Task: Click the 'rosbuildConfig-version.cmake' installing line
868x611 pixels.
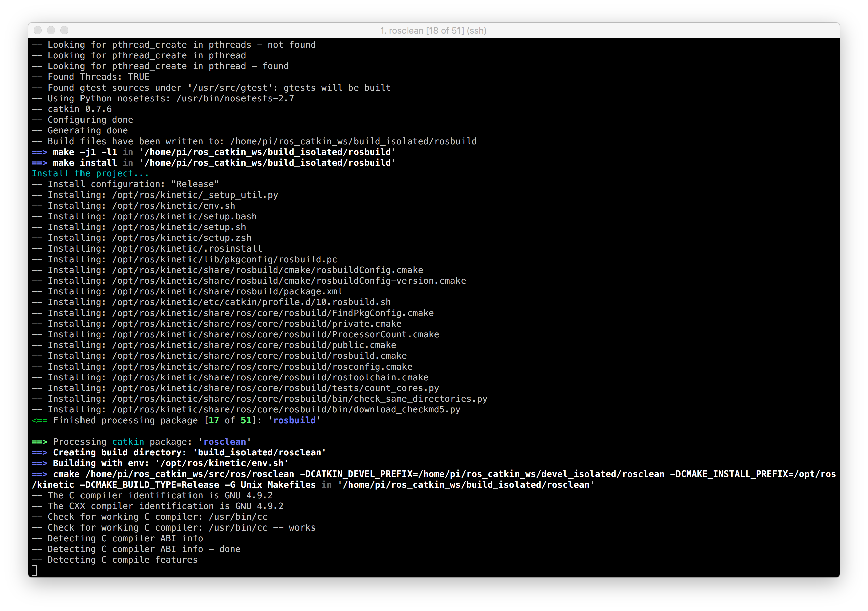Action: [x=249, y=281]
